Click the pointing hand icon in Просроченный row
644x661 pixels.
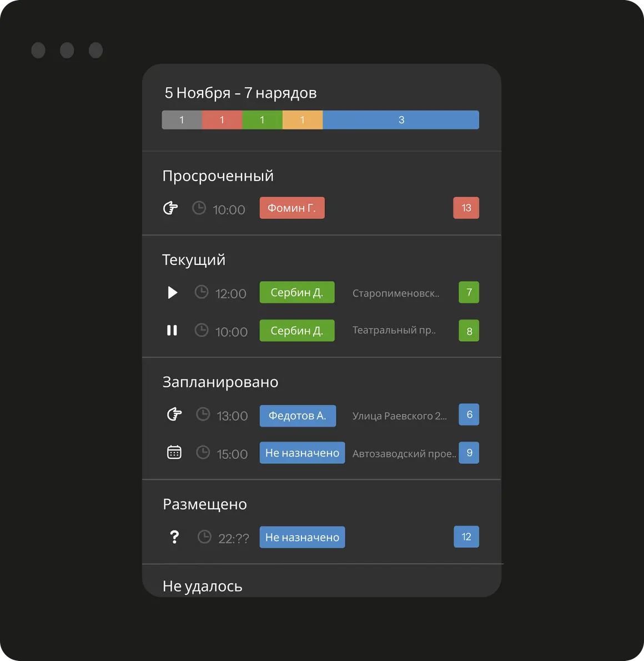[x=170, y=208]
